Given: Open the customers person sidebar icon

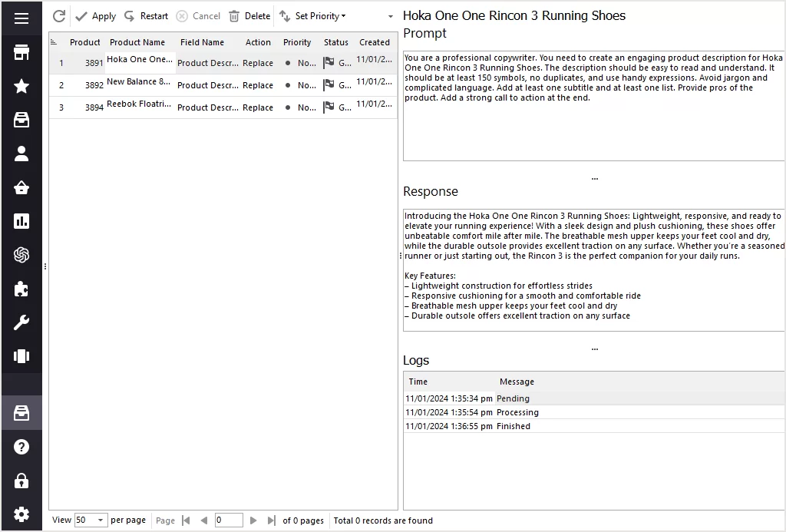Looking at the screenshot, I should point(21,154).
